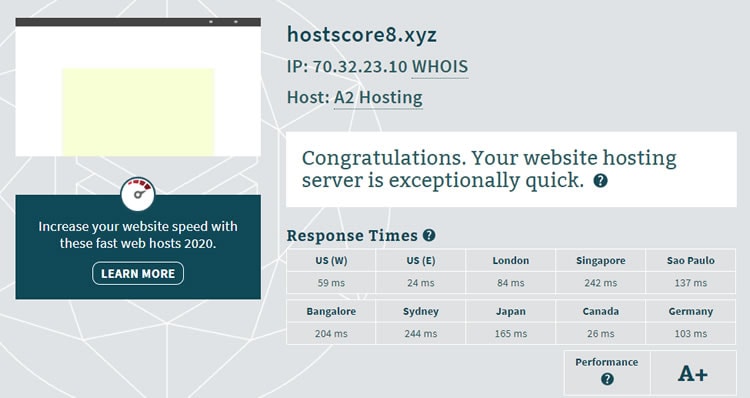The image size is (750, 398).
Task: Click the US (W) column header
Action: 331,261
